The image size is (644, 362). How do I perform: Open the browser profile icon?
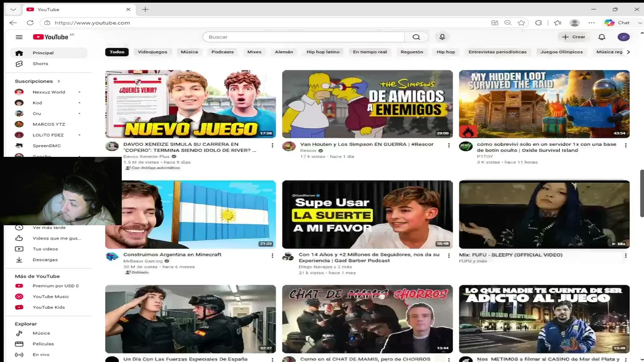point(575,23)
